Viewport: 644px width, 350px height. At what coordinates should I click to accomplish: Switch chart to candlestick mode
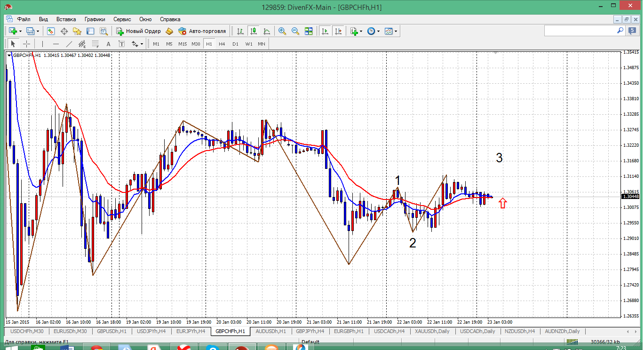254,31
